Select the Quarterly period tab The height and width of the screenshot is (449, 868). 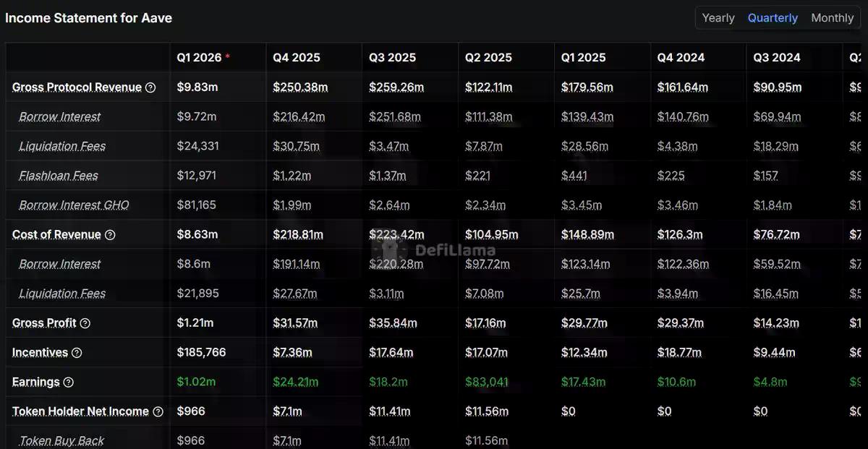[773, 18]
